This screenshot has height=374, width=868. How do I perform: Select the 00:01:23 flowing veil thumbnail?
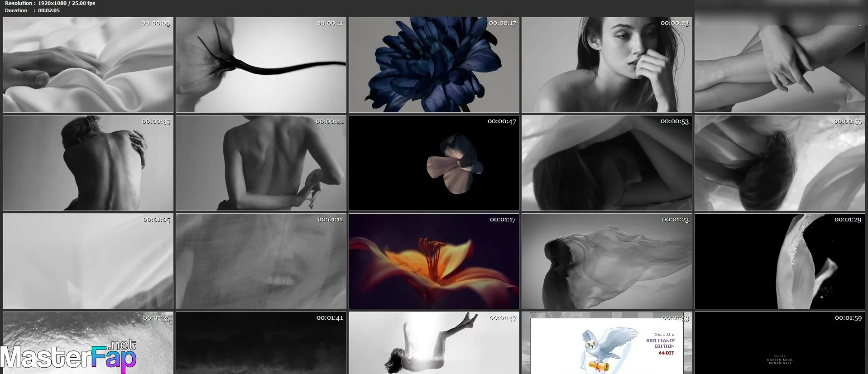click(x=607, y=261)
